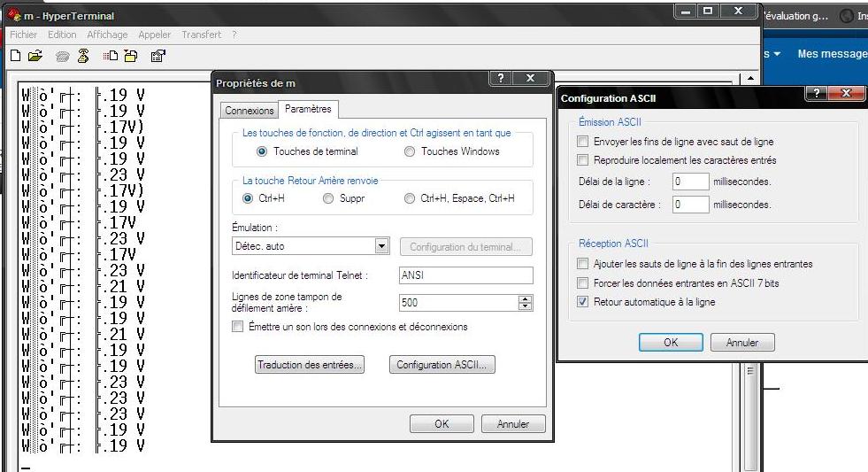Select the Touches de terminal radio option
This screenshot has height=472, width=868.
point(262,151)
